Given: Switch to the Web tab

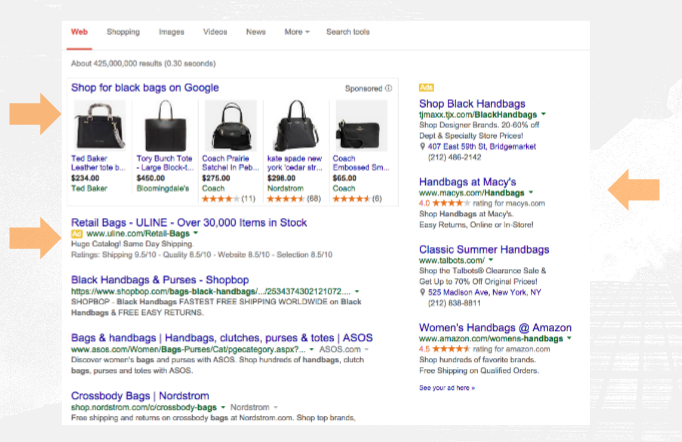Looking at the screenshot, I should pos(79,32).
